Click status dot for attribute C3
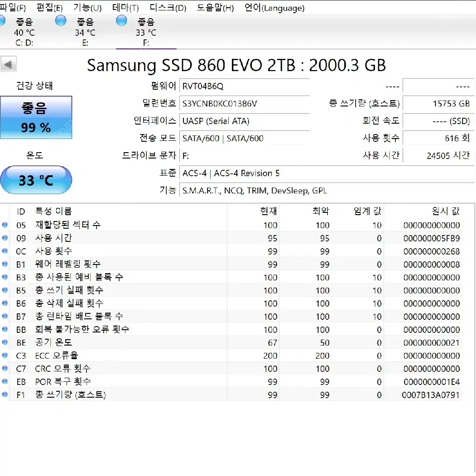This screenshot has height=476, width=476. (5, 356)
